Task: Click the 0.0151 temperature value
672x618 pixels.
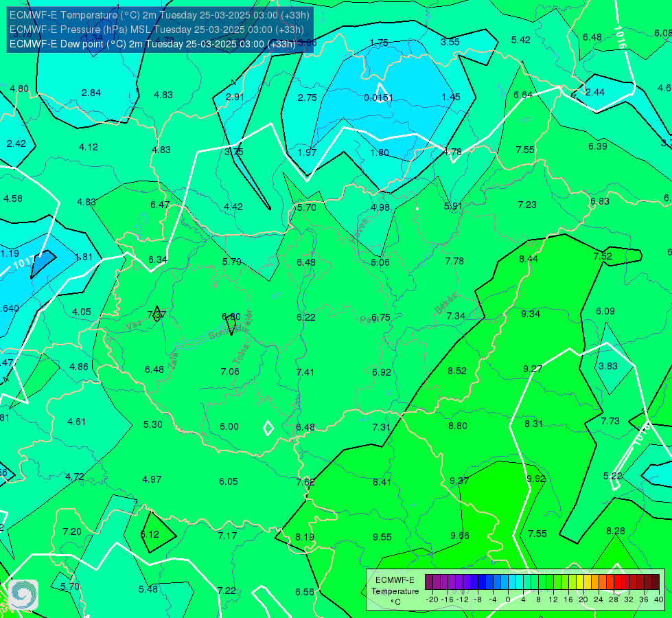Action: tap(378, 98)
